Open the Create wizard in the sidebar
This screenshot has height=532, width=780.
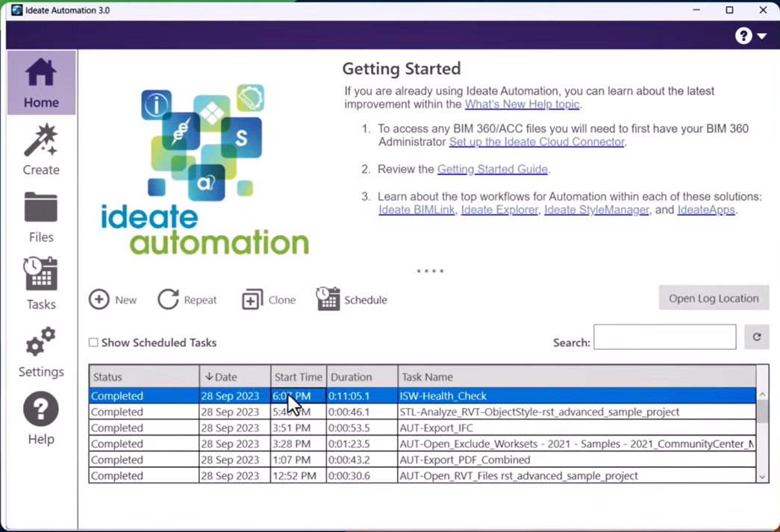41,150
